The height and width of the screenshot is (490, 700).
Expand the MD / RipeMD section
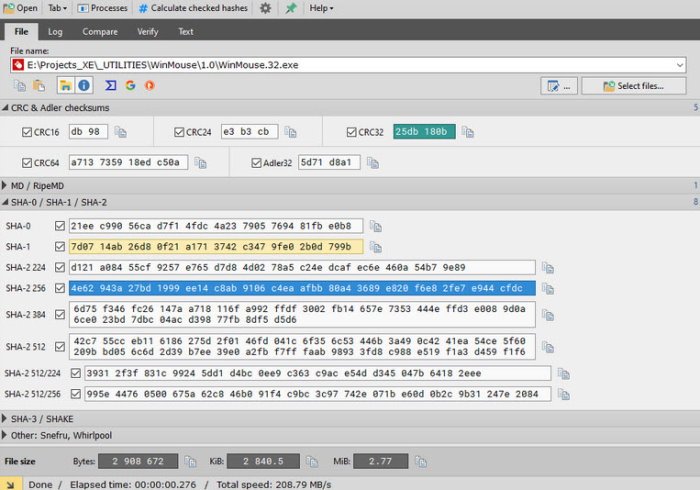point(4,185)
